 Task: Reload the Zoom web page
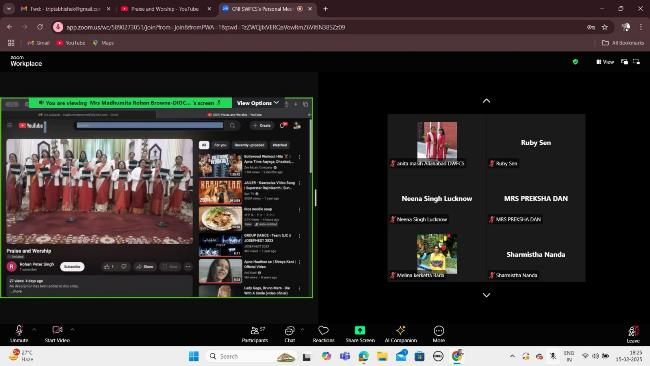(x=40, y=27)
